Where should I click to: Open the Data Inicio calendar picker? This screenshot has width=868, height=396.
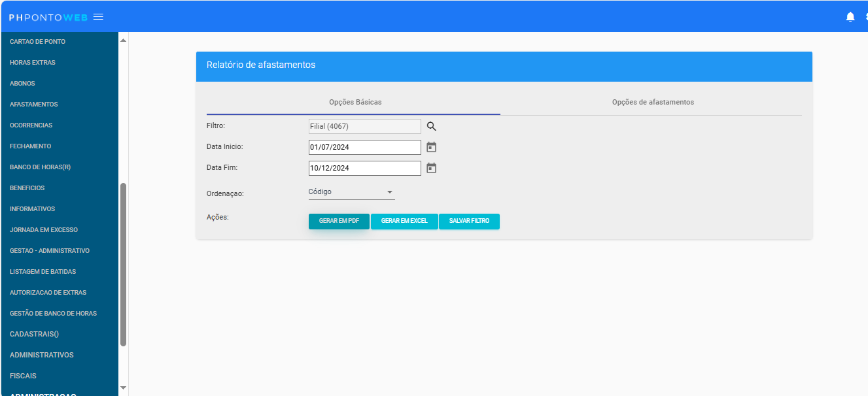click(430, 147)
